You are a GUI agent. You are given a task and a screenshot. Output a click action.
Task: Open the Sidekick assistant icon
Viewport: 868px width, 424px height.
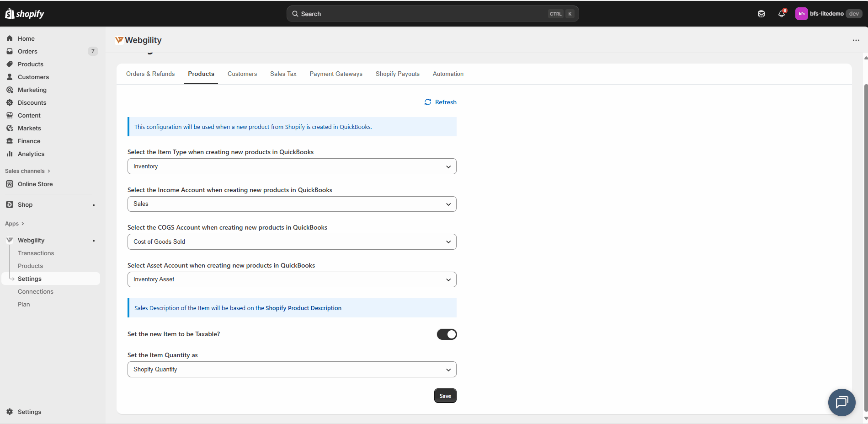761,14
